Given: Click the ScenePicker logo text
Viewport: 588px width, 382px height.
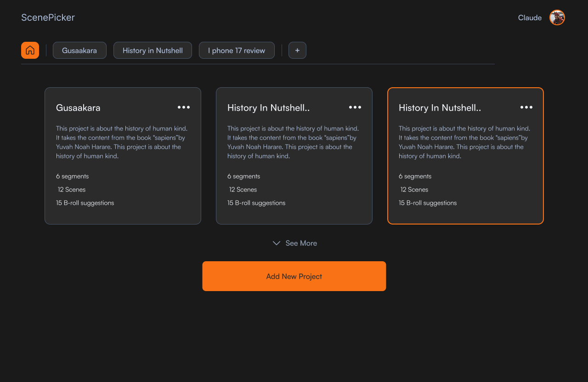Looking at the screenshot, I should (x=48, y=17).
